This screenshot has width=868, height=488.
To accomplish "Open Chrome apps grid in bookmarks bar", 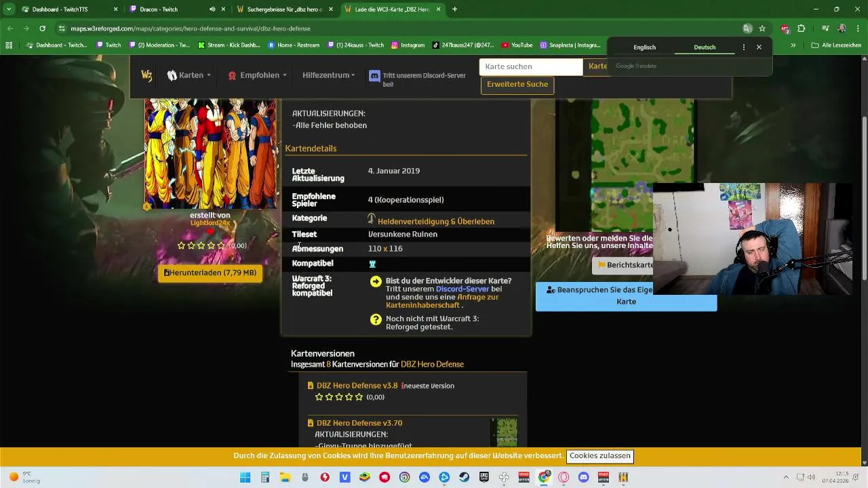I will 9,45.
